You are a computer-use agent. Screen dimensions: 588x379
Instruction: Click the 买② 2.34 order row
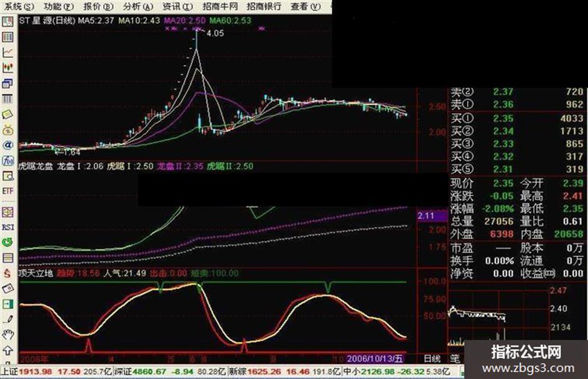click(516, 131)
